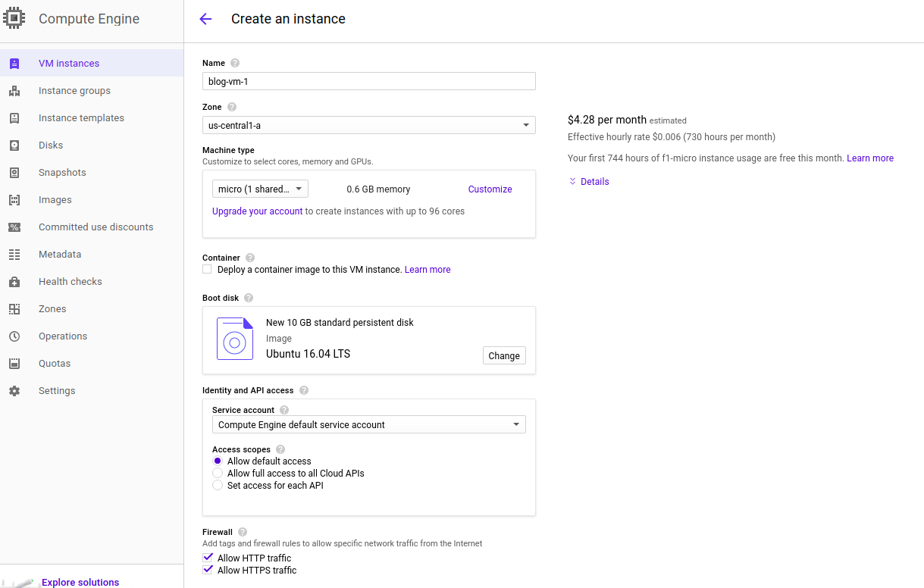The image size is (924, 588).
Task: Open Instance groups in sidebar
Action: [x=92, y=91]
